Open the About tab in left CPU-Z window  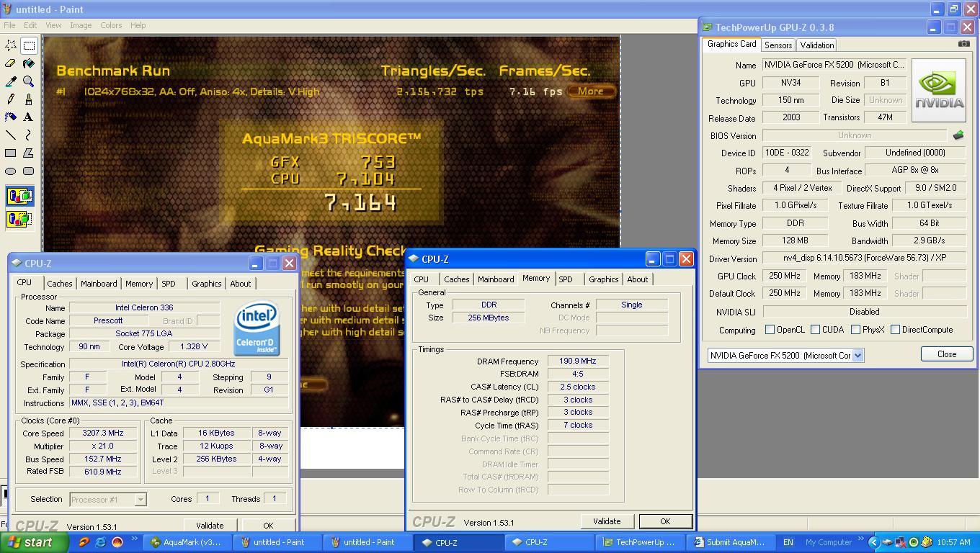[241, 284]
